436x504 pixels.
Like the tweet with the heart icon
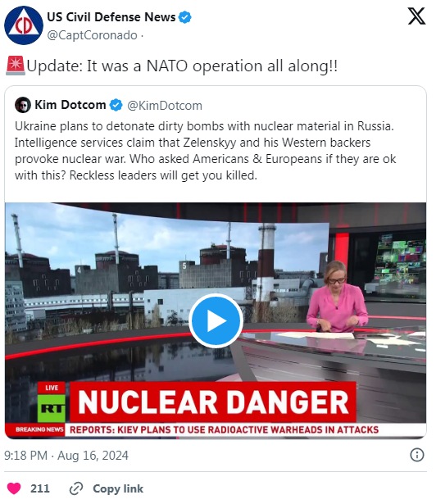[14, 488]
